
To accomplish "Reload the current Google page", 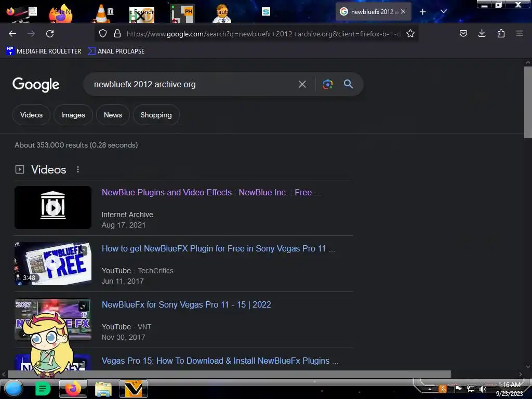I will point(50,34).
